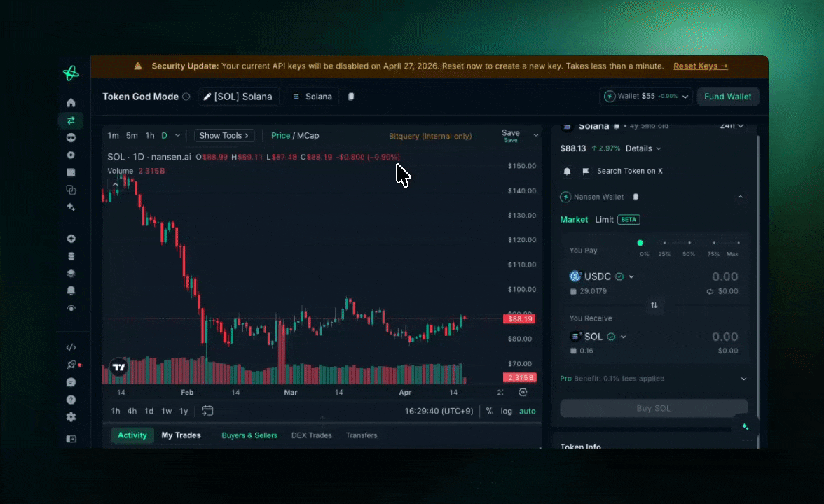The image size is (824, 504).
Task: Click the overlapping squares icon in sidebar
Action: click(x=71, y=190)
